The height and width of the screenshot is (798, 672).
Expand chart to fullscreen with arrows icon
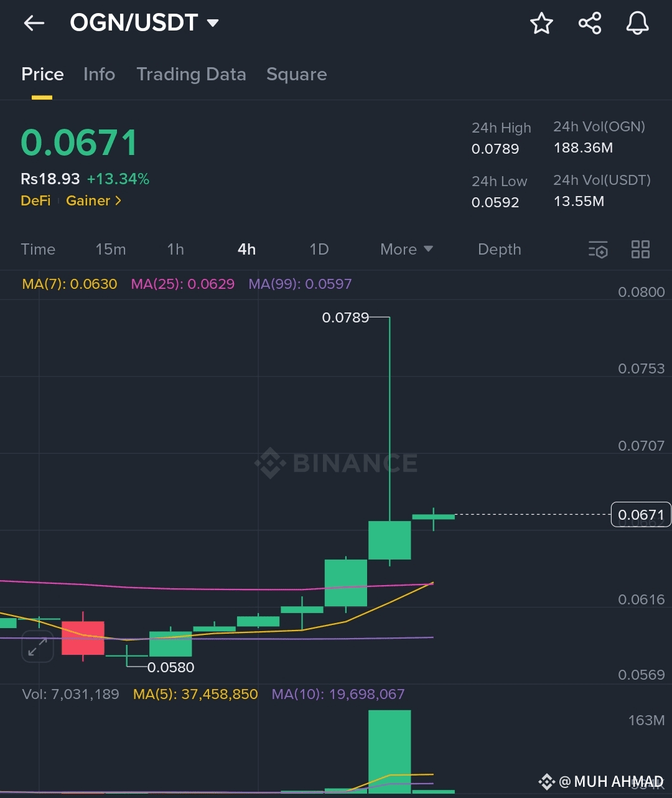click(x=37, y=647)
